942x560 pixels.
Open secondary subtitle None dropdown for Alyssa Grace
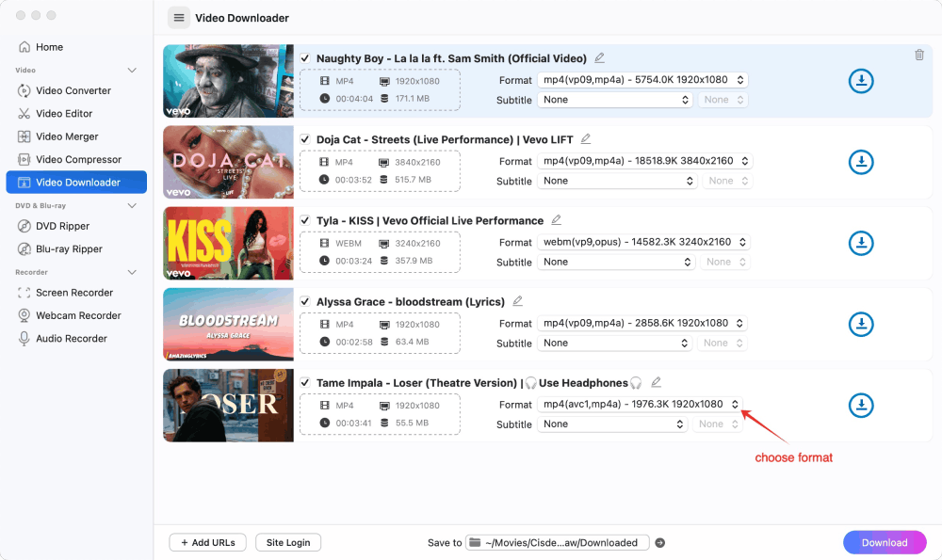[x=723, y=343]
